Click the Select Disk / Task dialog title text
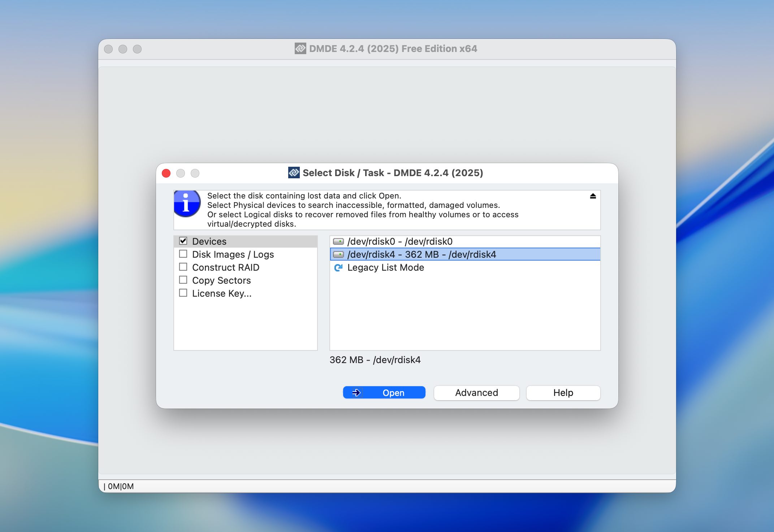This screenshot has height=532, width=774. point(393,173)
